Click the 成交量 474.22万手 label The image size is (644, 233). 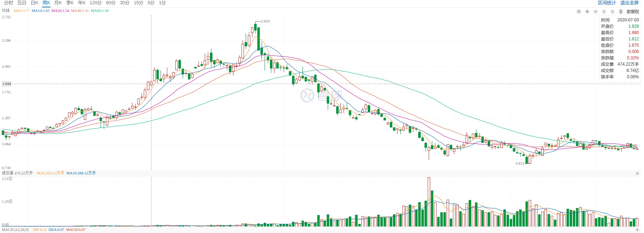tap(17, 173)
